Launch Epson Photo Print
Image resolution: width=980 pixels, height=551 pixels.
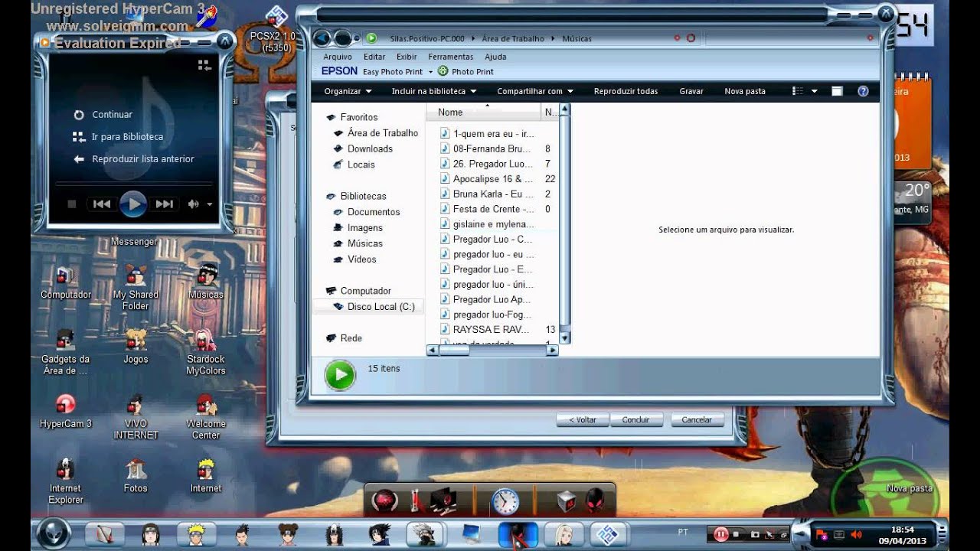pos(466,72)
